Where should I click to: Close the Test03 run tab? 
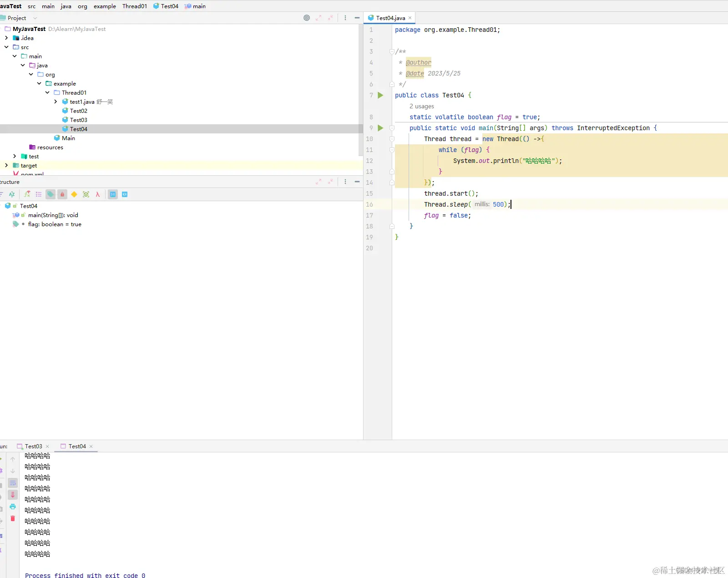[47, 446]
